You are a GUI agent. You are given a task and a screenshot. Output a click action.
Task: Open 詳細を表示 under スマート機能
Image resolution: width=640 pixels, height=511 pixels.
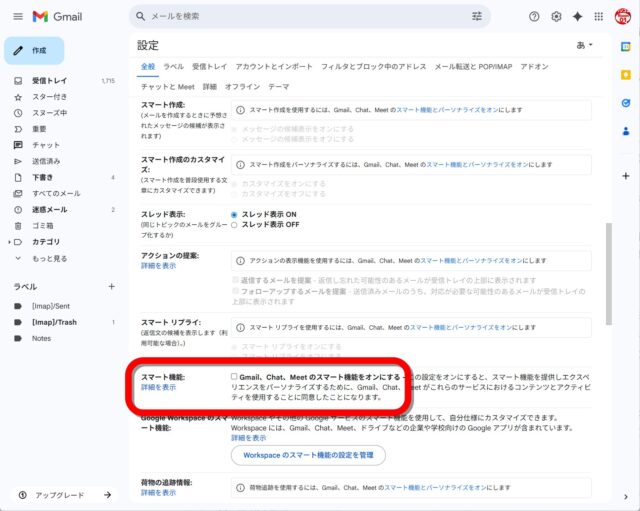pos(158,387)
